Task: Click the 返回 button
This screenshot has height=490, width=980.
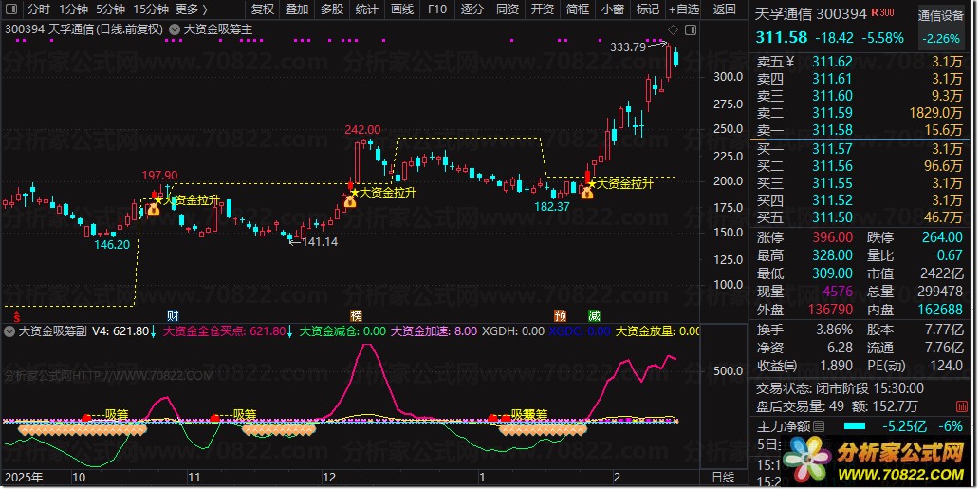Action: pyautogui.click(x=725, y=9)
